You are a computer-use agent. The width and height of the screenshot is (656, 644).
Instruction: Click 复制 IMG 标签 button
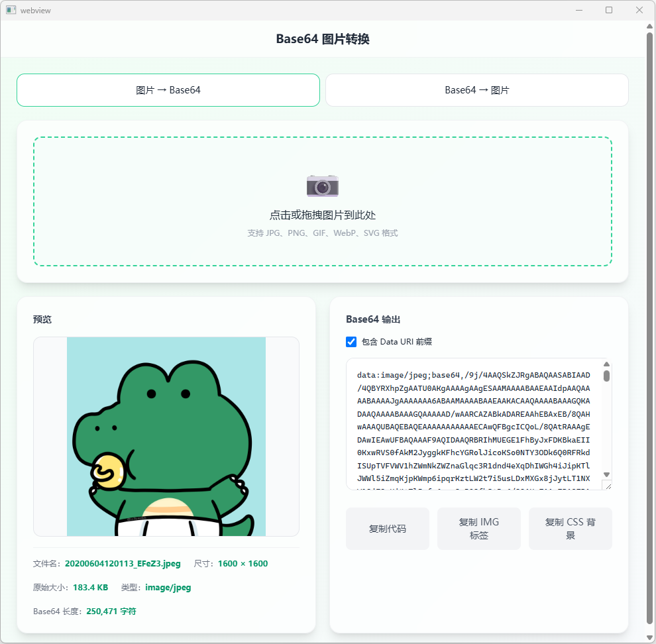coord(478,529)
